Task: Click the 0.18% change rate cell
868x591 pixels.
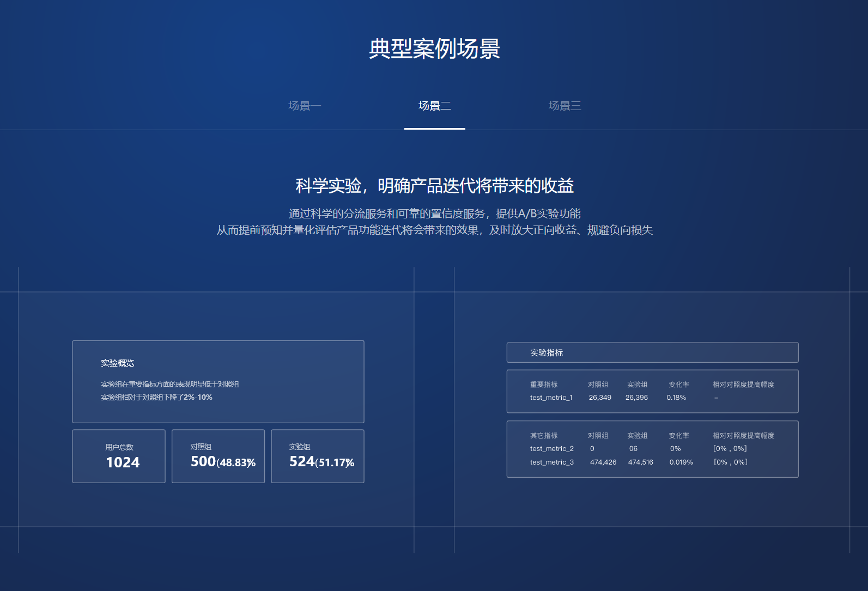Action: tap(676, 398)
